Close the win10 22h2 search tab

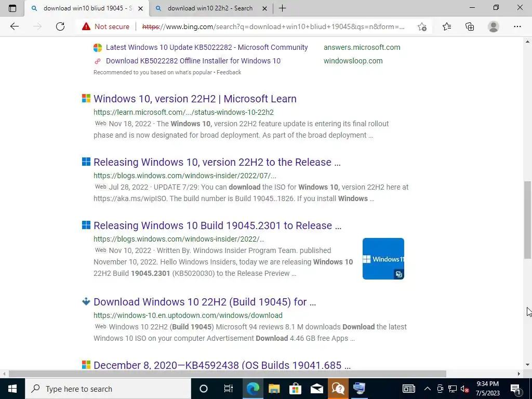tap(264, 8)
